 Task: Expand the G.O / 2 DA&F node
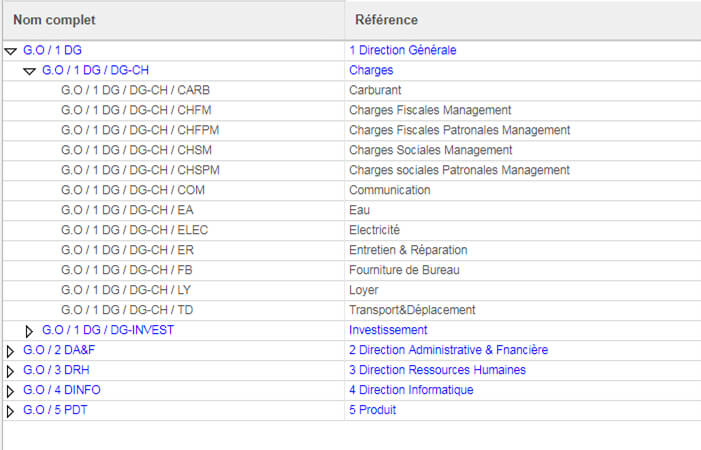[11, 351]
